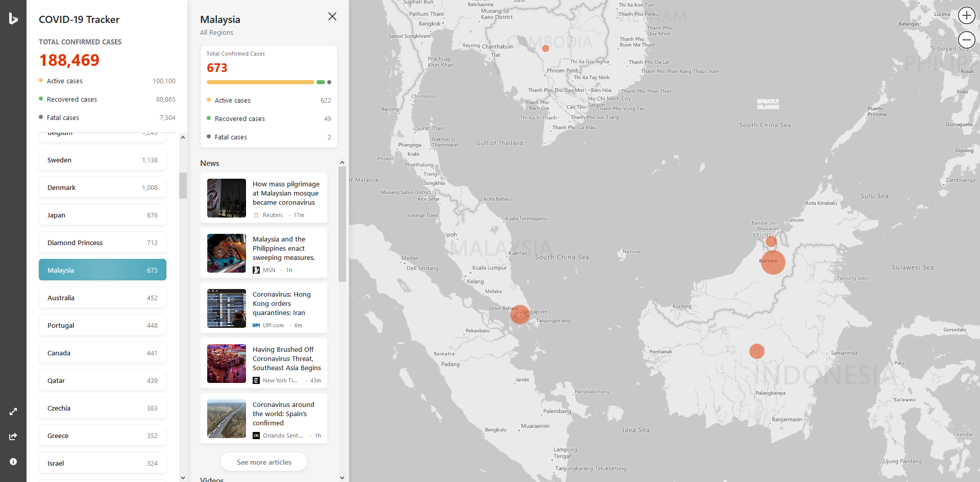980x482 pixels.
Task: Click the expand fullscreen arrows icon
Action: (x=13, y=412)
